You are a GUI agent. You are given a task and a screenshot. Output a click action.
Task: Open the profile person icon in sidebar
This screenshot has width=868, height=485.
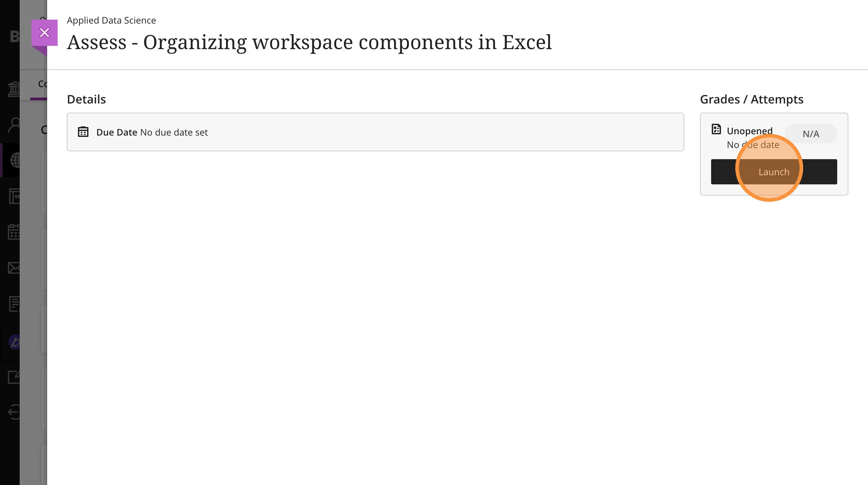click(x=14, y=125)
